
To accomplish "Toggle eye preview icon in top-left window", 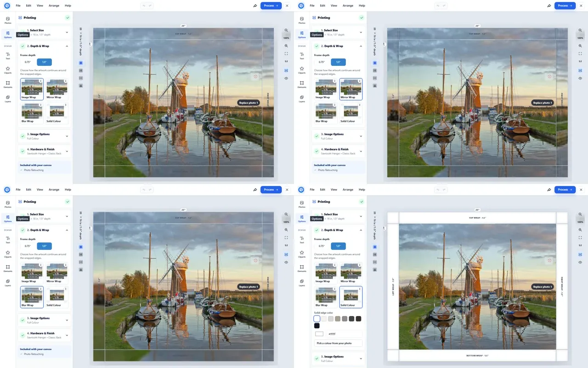I will [x=286, y=78].
